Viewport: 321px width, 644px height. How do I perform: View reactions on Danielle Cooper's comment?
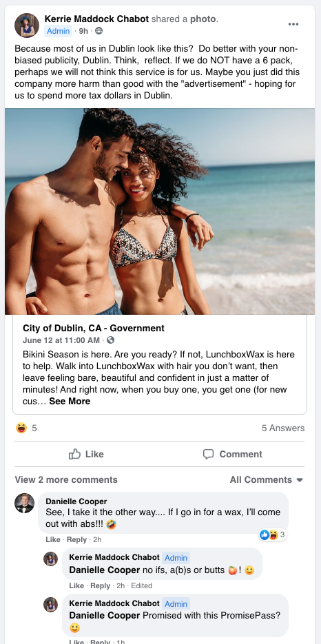[x=273, y=534]
